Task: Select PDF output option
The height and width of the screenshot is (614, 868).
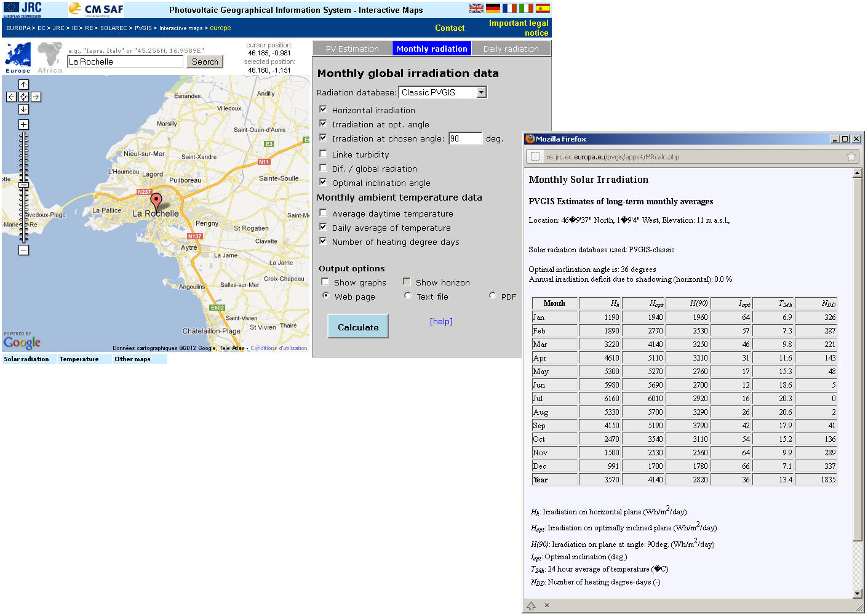Action: coord(492,296)
